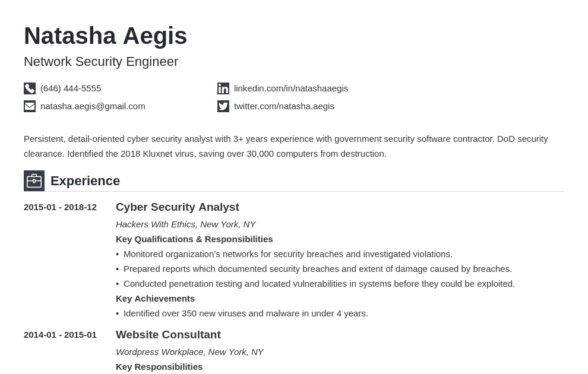Click the Network Security Engineer subtitle
This screenshot has height=374, width=588.
[101, 62]
